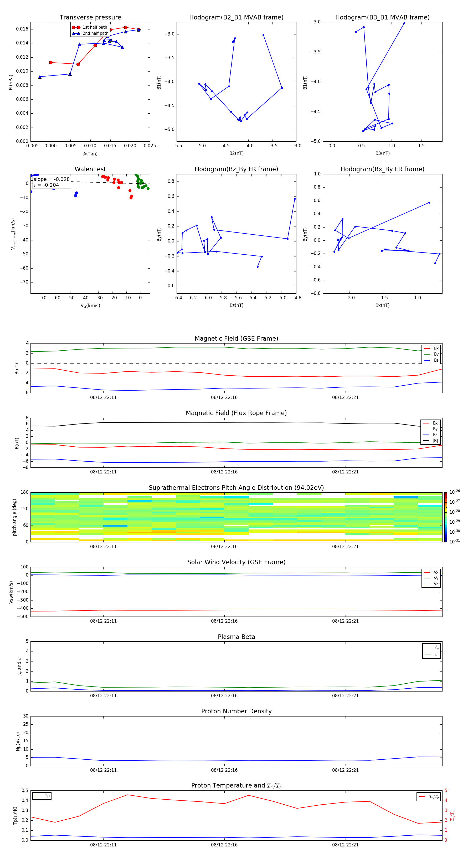Click the "B3(nT)" x-axis label
The height and width of the screenshot is (868, 473).
click(x=382, y=153)
